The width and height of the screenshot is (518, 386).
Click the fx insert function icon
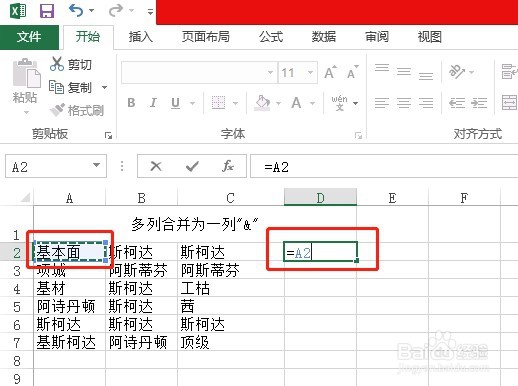[x=228, y=166]
